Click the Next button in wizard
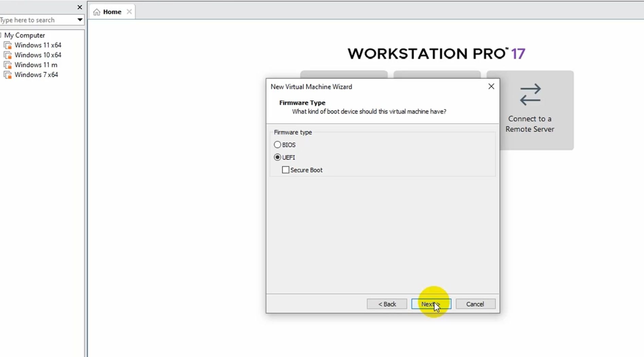The height and width of the screenshot is (357, 644). click(x=431, y=304)
